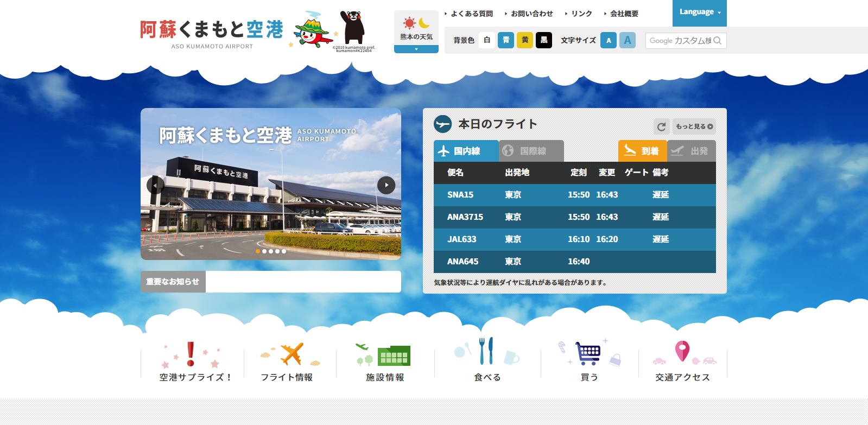Select the third slideshow dot indicator
This screenshot has height=425, width=868.
(271, 251)
